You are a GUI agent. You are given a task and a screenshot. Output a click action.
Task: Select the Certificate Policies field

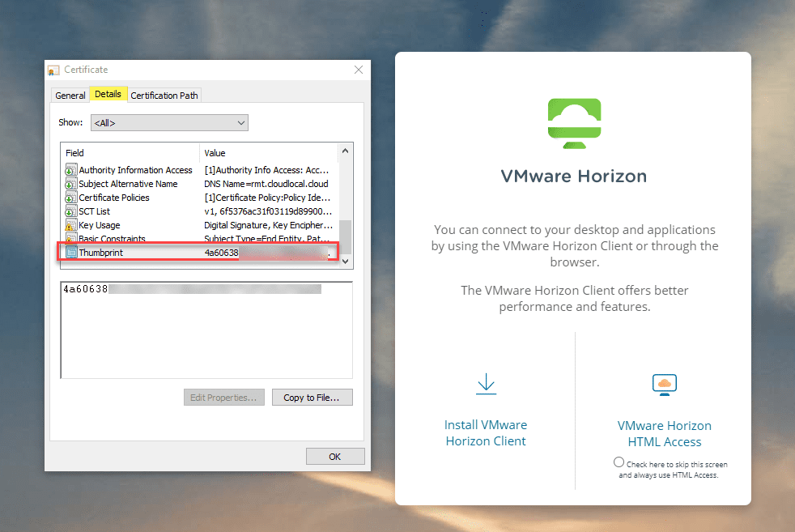199,198
